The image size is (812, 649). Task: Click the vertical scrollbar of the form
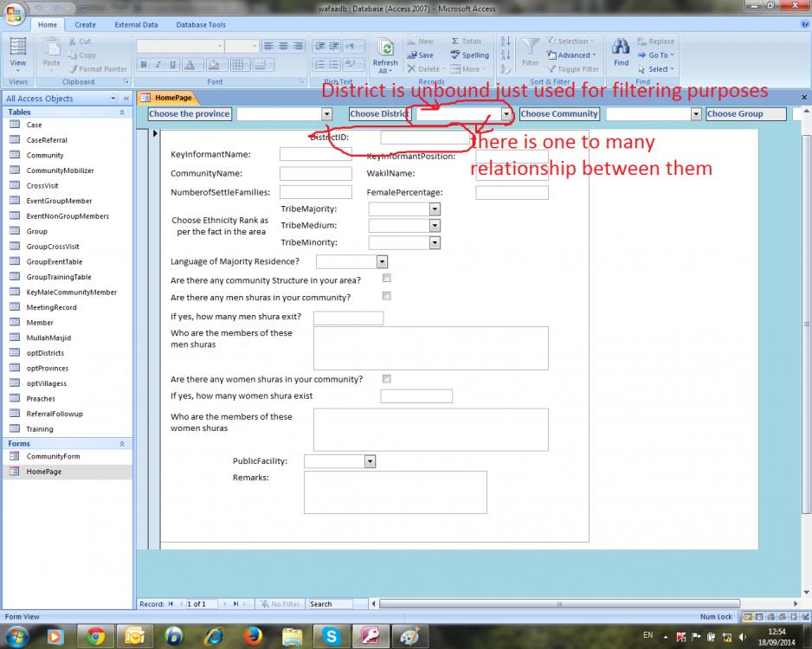point(806,324)
